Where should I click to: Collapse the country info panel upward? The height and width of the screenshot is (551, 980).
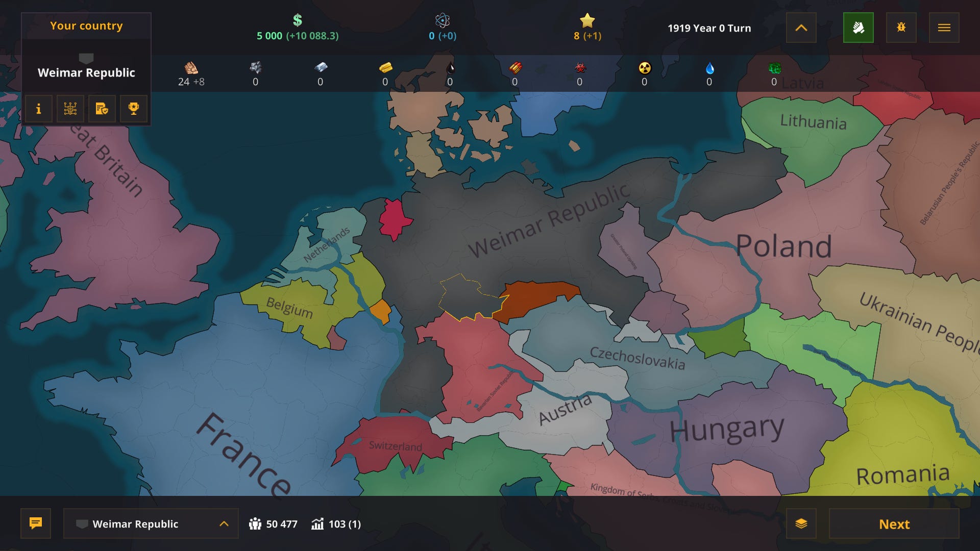tap(803, 27)
